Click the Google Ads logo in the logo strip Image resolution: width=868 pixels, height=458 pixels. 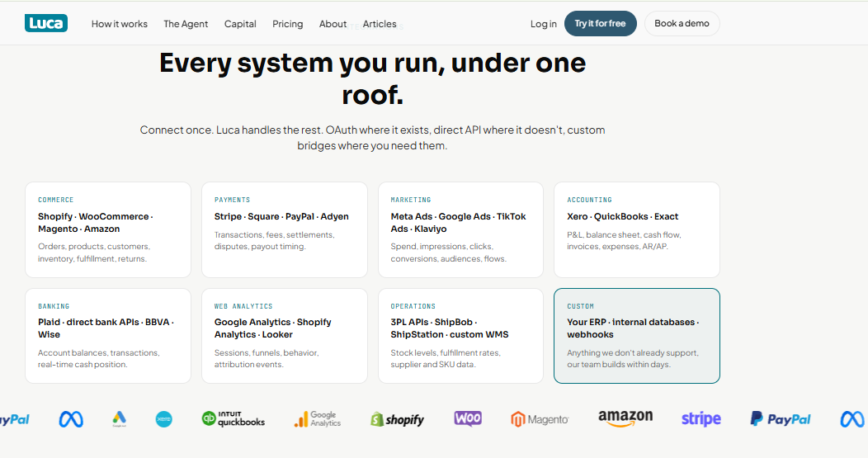(x=119, y=419)
